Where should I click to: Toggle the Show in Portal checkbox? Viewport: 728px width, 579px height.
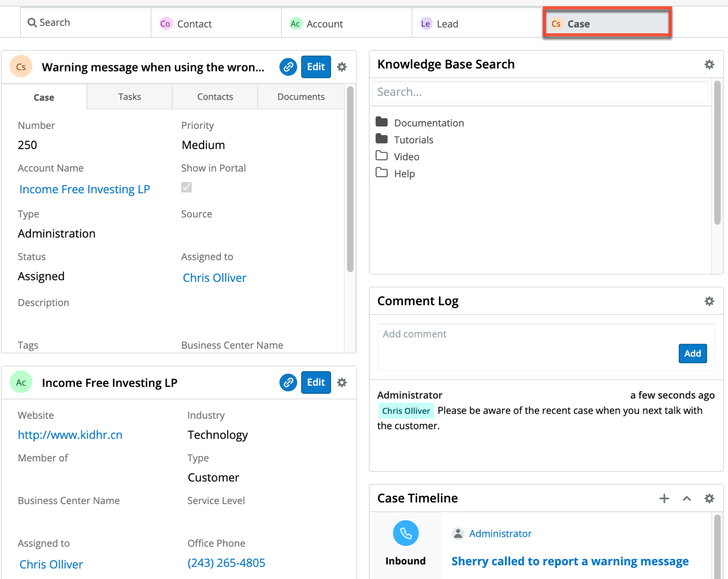[187, 187]
